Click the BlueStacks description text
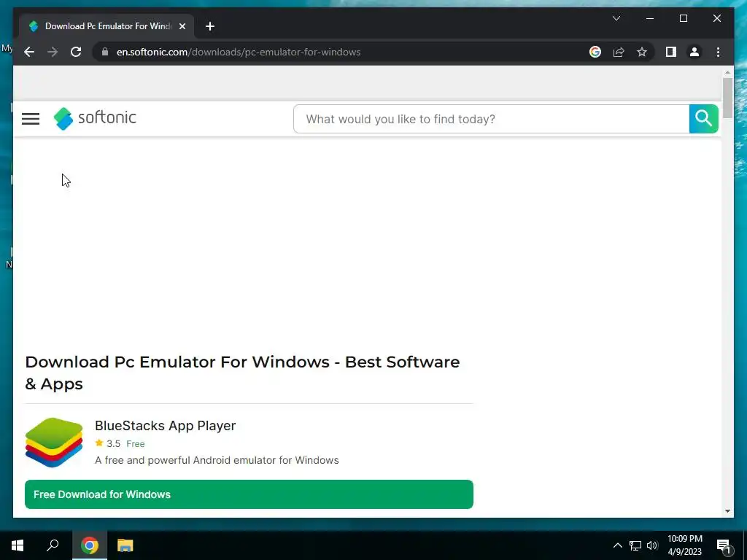 pos(217,461)
